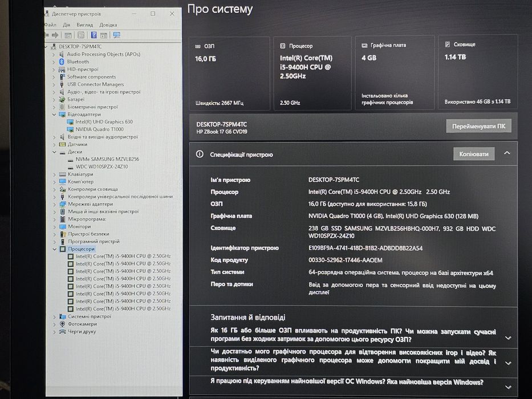Open the Файл menu
This screenshot has height=399, width=532.
pos(50,25)
